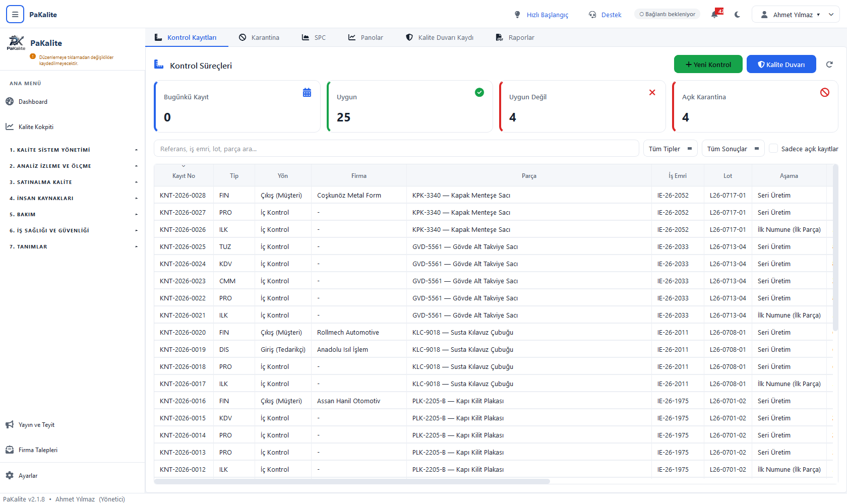Enable Sadece açık kayıtlar checkbox
The image size is (847, 504).
[x=773, y=149]
